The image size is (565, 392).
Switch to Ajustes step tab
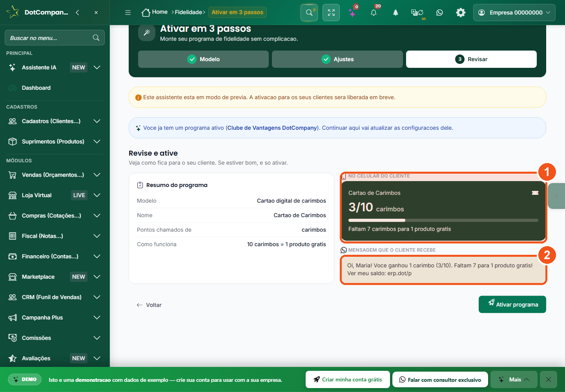pos(337,59)
